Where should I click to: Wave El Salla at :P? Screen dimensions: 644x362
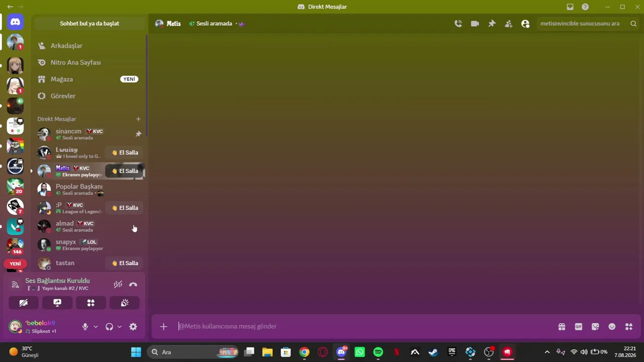coord(125,208)
